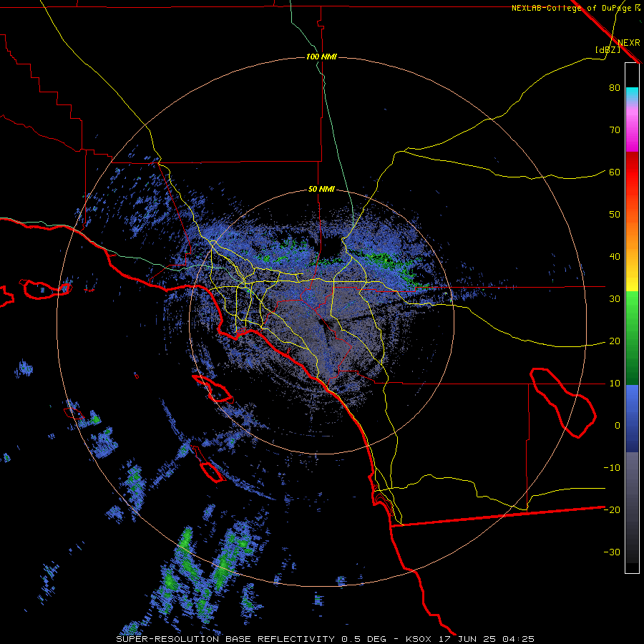The width and height of the screenshot is (644, 644).
Task: Click the [dBZ] unit label
Action: pyautogui.click(x=608, y=49)
